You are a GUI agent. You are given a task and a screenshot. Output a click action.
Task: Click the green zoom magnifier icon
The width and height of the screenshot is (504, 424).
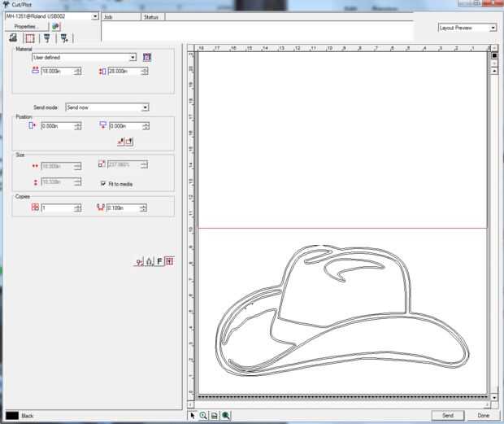225,415
